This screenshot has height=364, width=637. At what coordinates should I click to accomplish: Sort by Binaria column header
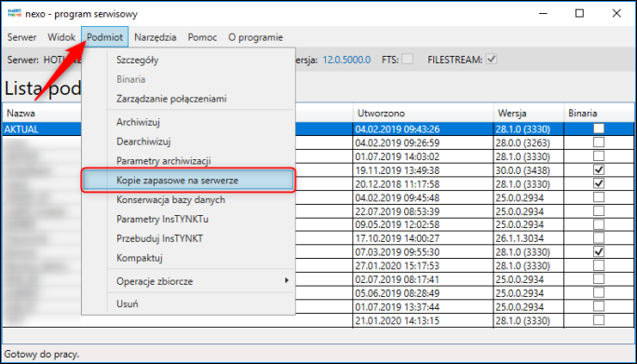point(599,113)
